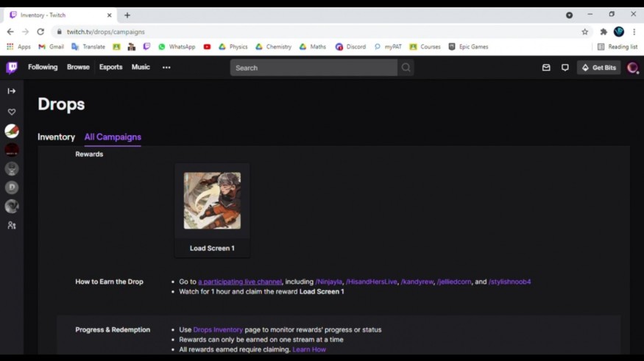Open the three-dots More menu
The height and width of the screenshot is (361, 644).
click(166, 68)
